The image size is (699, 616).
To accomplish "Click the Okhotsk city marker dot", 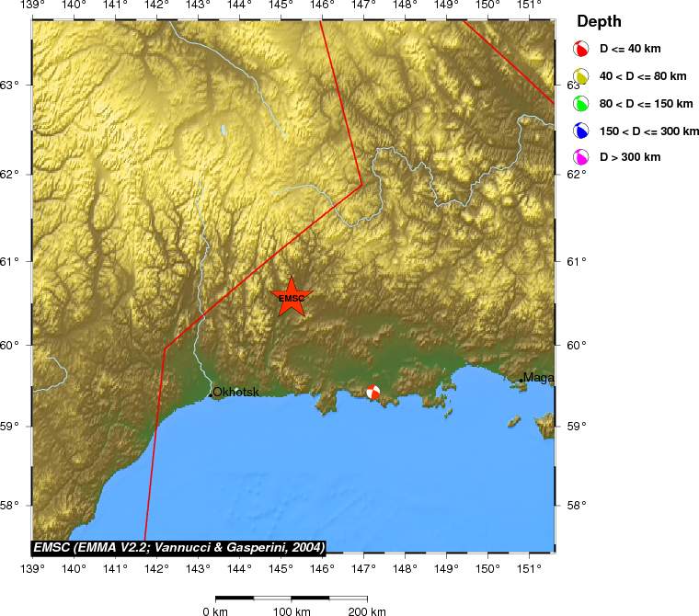I will [211, 394].
